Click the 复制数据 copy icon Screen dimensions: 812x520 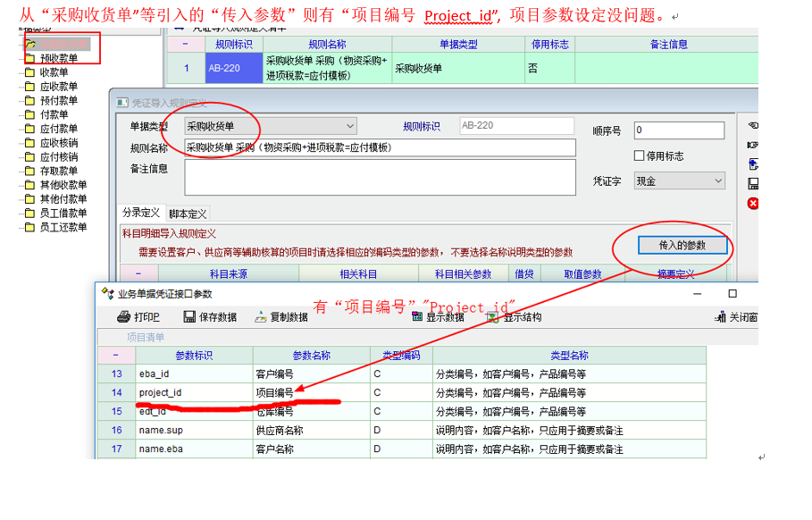pyautogui.click(x=260, y=317)
